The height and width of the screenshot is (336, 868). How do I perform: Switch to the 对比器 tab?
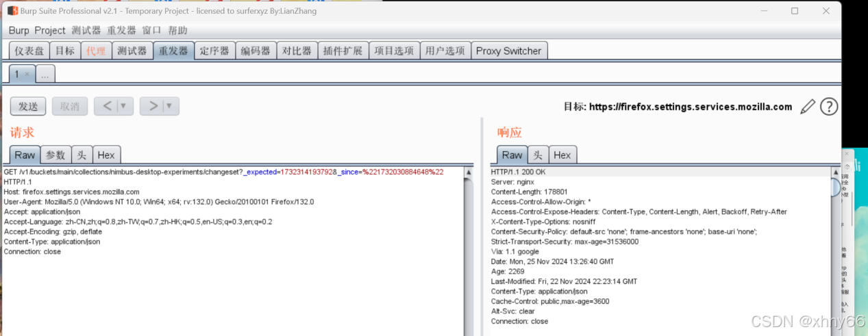point(297,51)
